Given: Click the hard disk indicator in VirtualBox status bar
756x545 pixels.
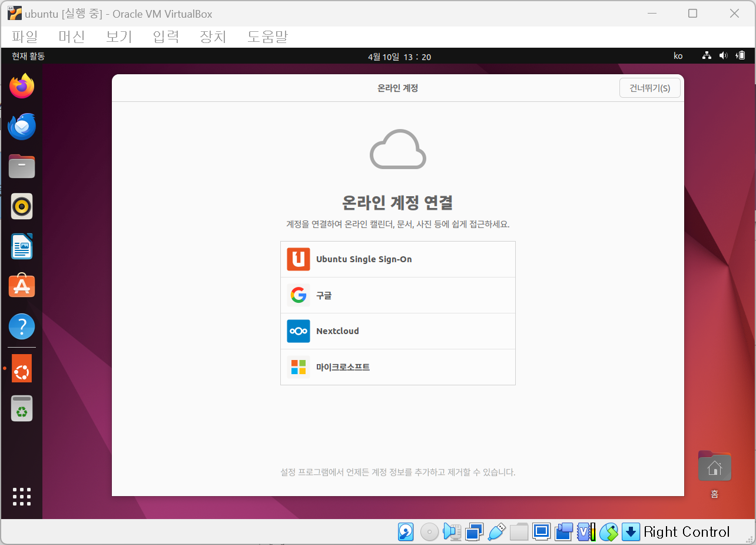Looking at the screenshot, I should click(x=406, y=532).
